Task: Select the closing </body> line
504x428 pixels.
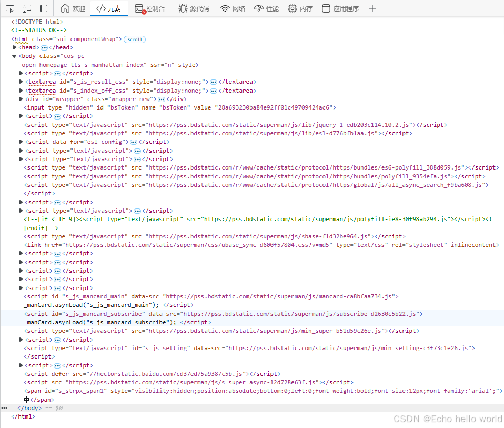Action: tap(29, 408)
